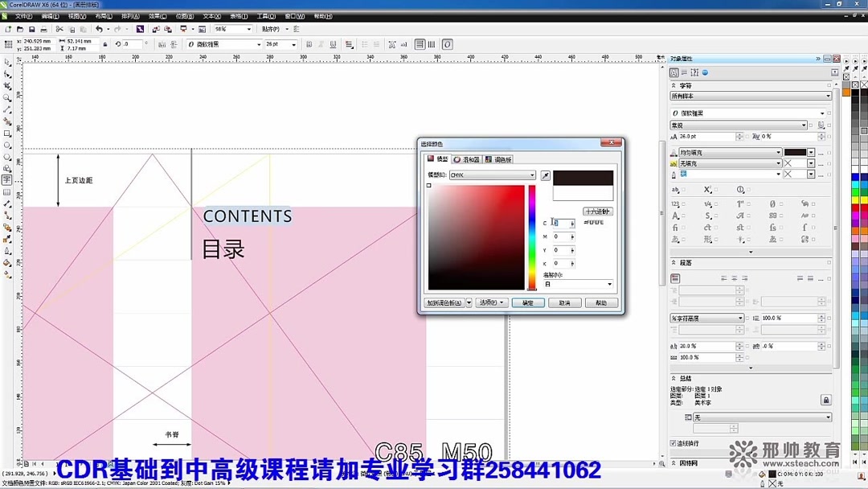The height and width of the screenshot is (489, 868).
Task: Select the Shape tool
Action: [x=6, y=74]
